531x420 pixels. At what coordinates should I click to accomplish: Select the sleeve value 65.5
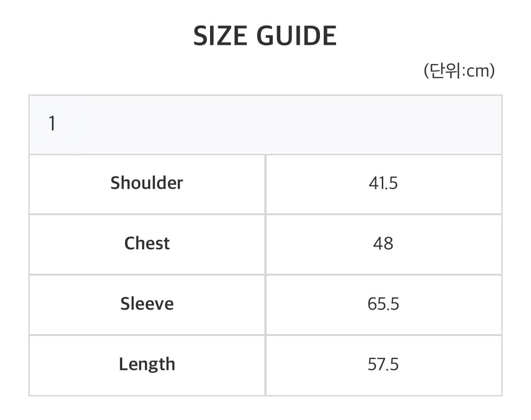point(383,303)
